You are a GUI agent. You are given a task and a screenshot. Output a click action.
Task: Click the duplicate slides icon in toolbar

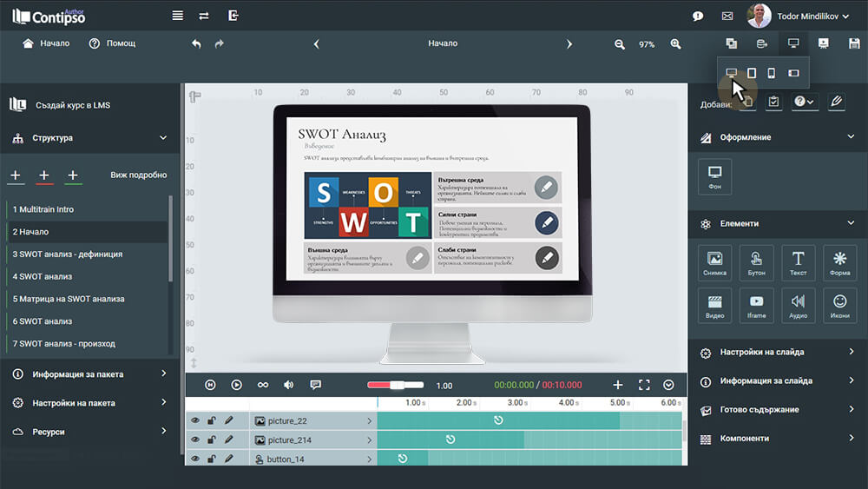pyautogui.click(x=731, y=43)
